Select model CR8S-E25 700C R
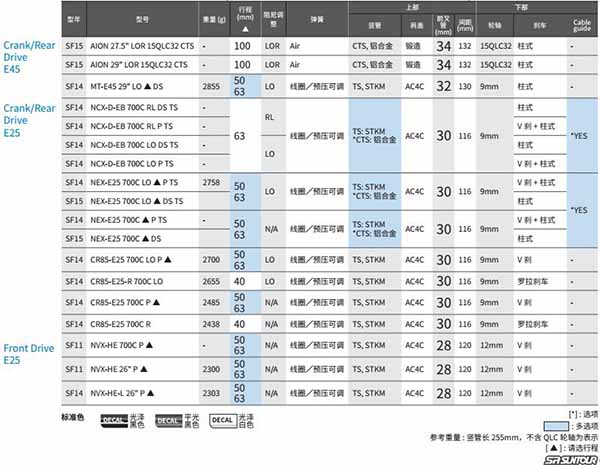The width and height of the screenshot is (600, 465). [x=121, y=324]
